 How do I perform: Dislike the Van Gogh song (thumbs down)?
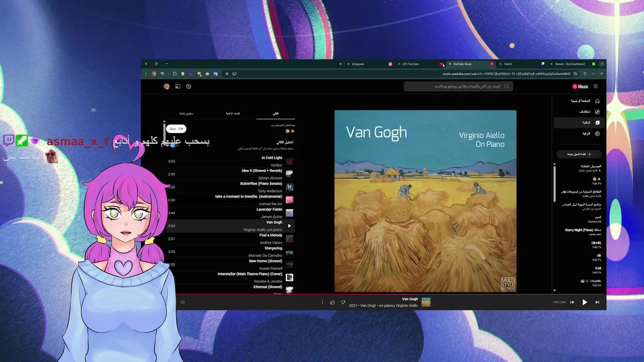point(343,302)
